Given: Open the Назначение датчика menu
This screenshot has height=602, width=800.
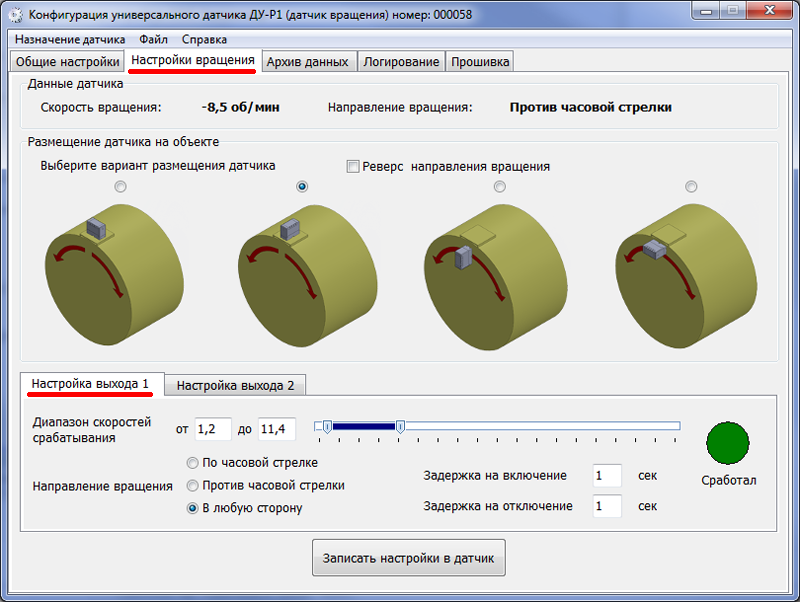Looking at the screenshot, I should click(x=70, y=39).
